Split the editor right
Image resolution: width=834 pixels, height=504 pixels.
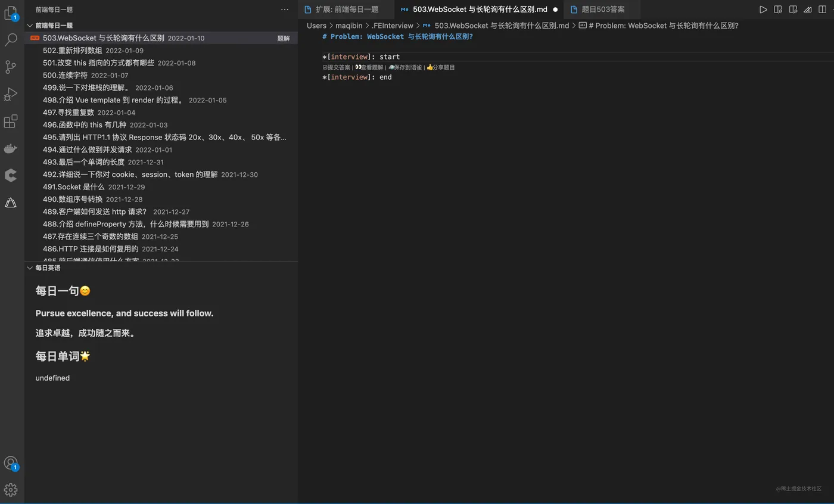click(x=823, y=10)
